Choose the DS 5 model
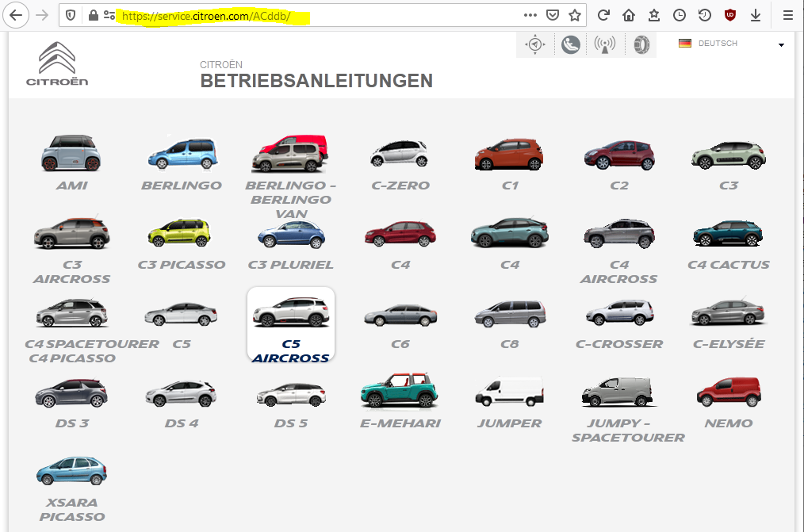Screen dimensions: 804x532 click(291, 404)
